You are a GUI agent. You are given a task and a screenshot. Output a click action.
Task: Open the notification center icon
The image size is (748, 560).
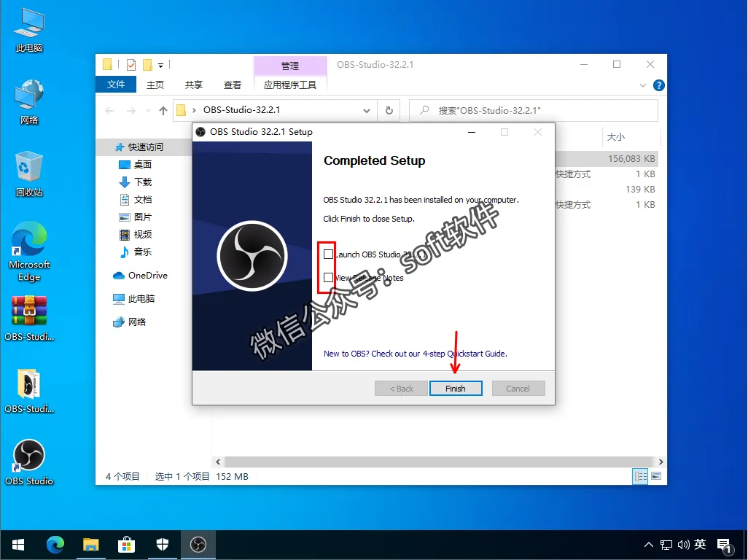(725, 545)
